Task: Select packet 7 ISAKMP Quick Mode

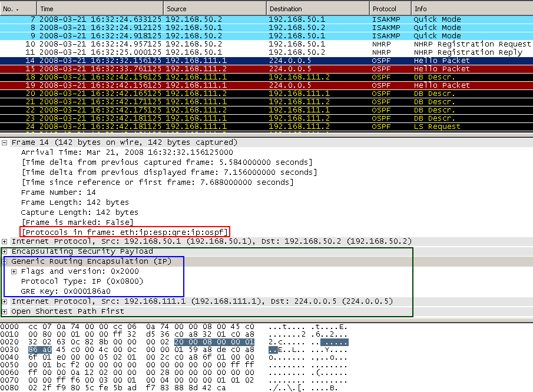Action: pyautogui.click(x=265, y=19)
